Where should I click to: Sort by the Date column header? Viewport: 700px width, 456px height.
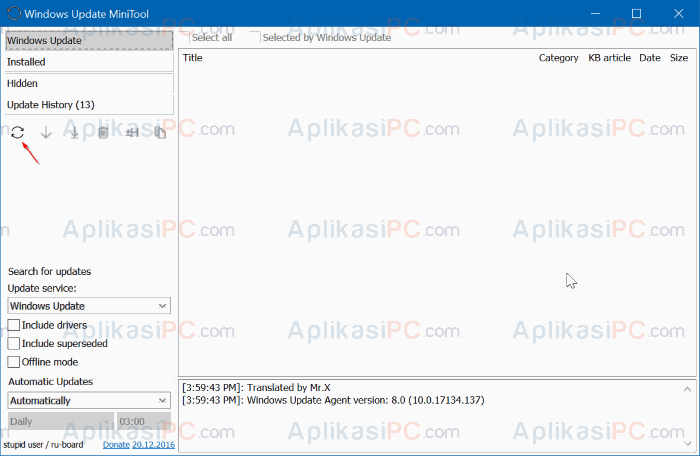point(650,58)
